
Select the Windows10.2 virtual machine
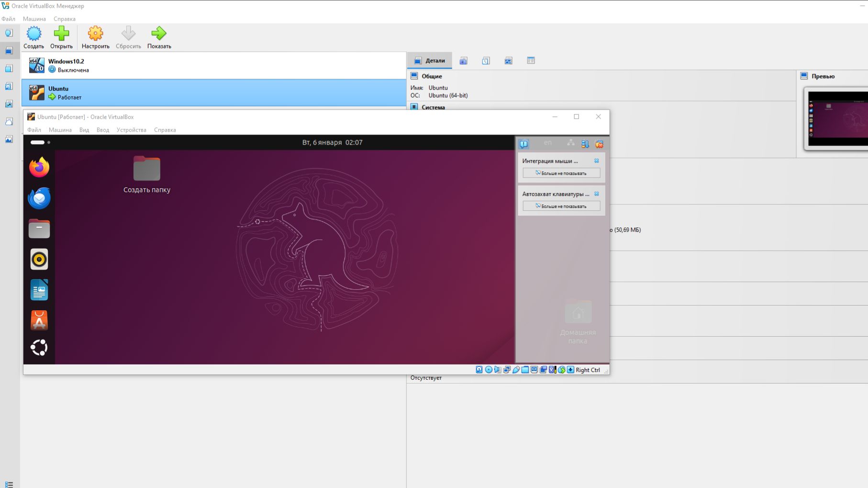pos(214,66)
